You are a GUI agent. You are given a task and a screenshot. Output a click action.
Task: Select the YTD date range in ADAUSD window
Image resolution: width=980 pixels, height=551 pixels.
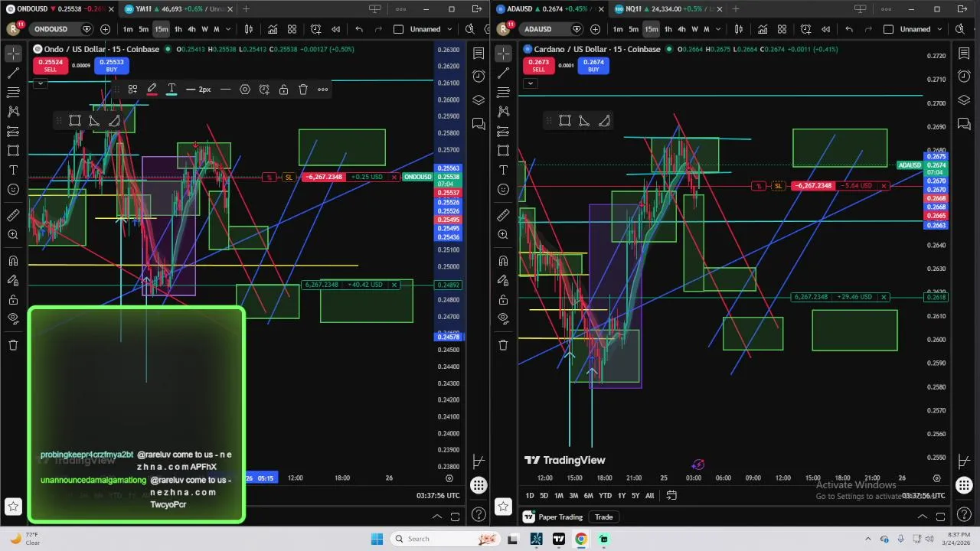coord(605,495)
